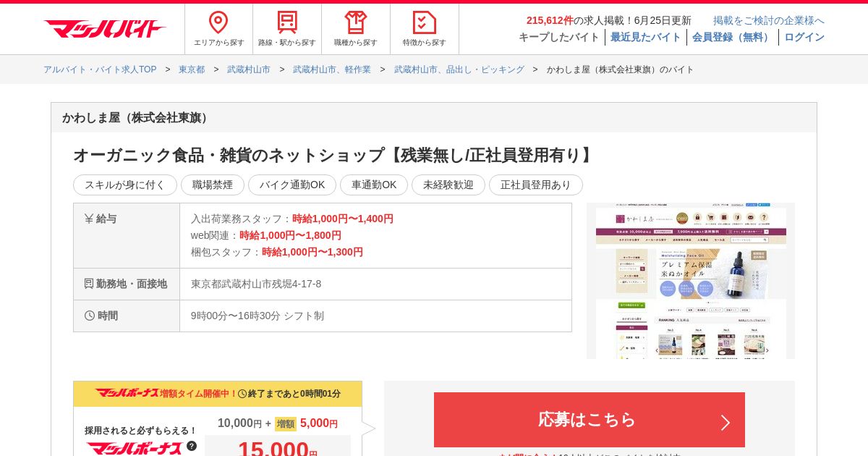
Task: Open 最近見たバイト recently viewed jobs
Action: coord(646,37)
